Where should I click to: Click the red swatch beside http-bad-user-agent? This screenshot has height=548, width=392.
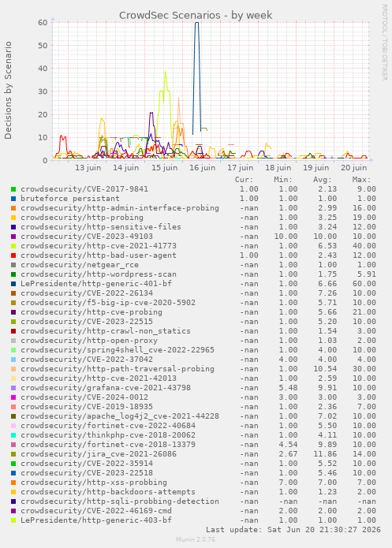pyautogui.click(x=13, y=255)
